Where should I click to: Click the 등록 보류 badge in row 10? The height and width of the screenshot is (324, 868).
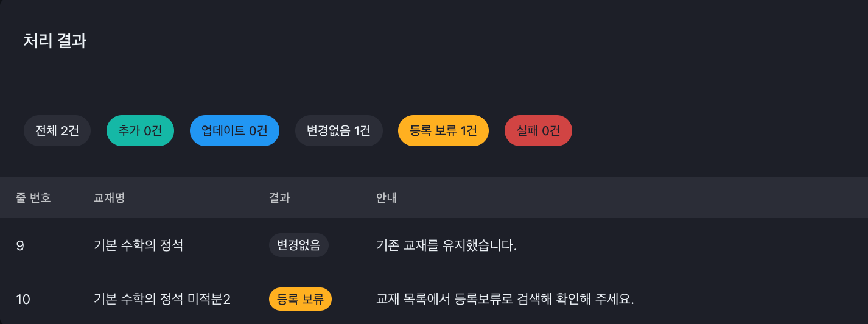coord(300,299)
